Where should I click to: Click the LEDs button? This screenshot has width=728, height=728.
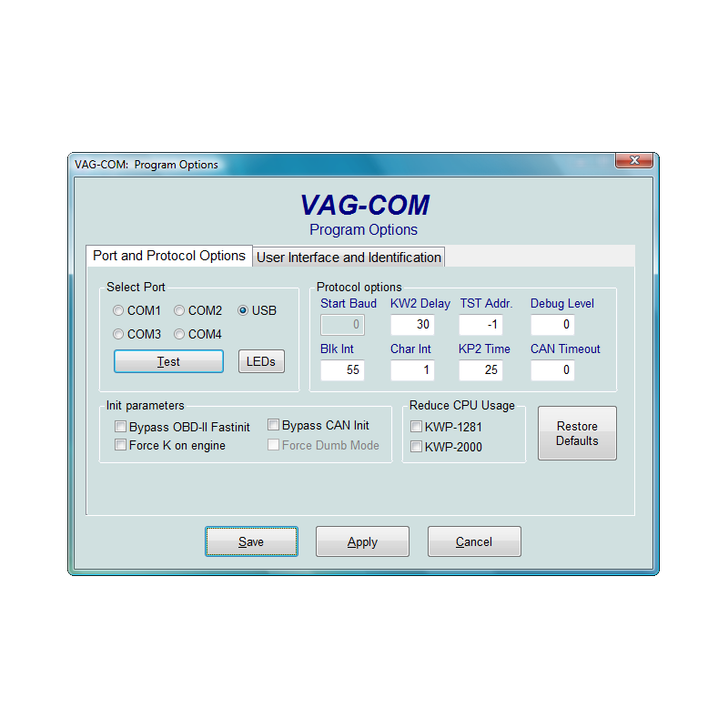pyautogui.click(x=261, y=361)
